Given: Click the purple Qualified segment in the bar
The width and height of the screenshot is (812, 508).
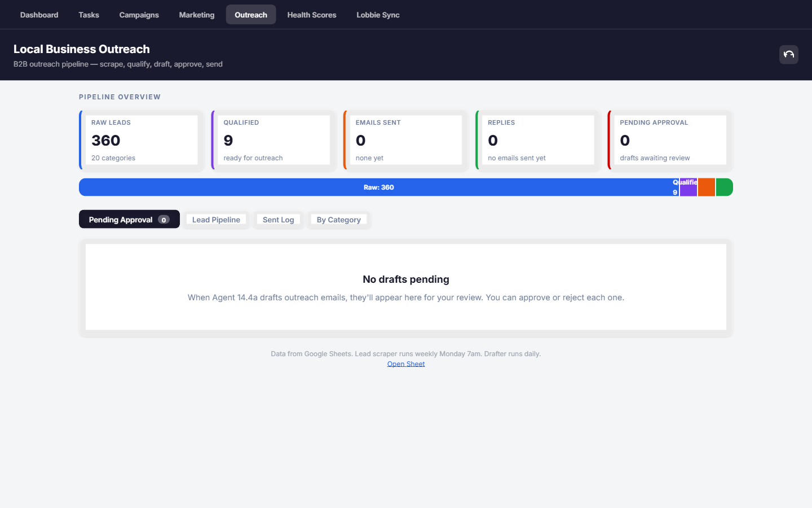Looking at the screenshot, I should (x=688, y=187).
